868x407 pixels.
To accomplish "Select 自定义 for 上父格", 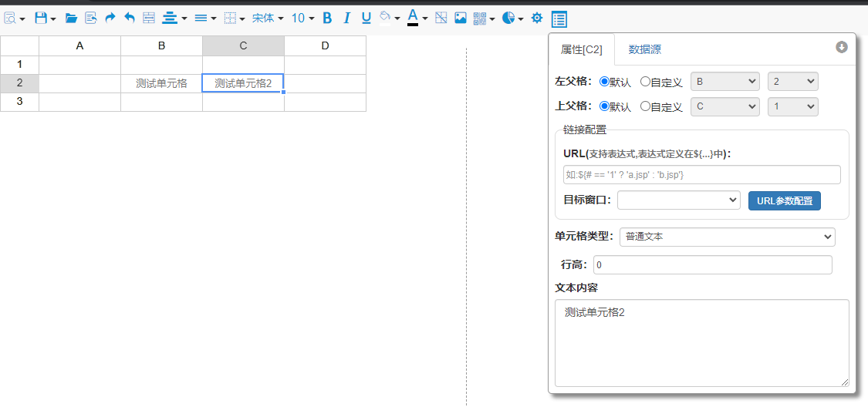I will (645, 106).
